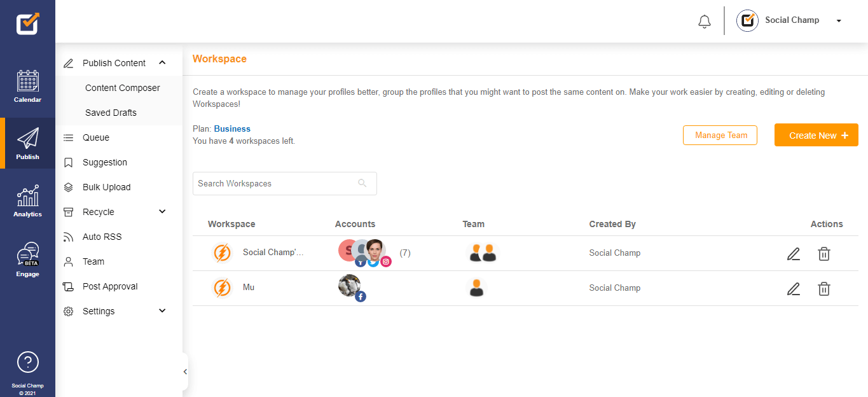Click the Manage Team button
The width and height of the screenshot is (868, 397).
[720, 135]
